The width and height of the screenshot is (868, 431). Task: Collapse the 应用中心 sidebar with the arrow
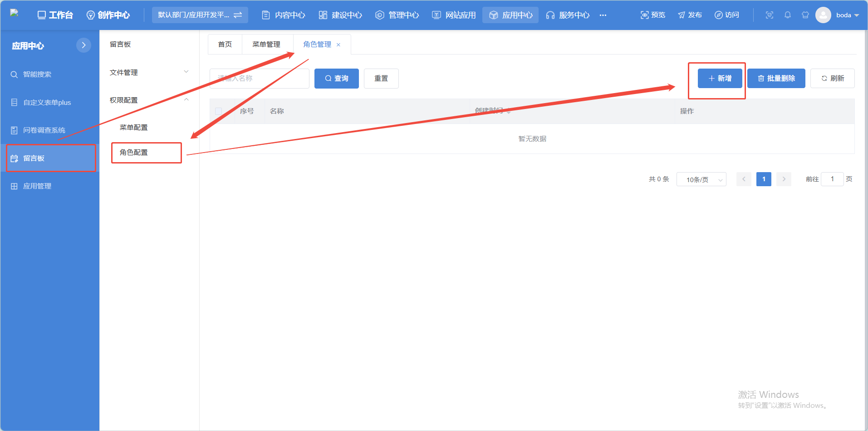(83, 45)
